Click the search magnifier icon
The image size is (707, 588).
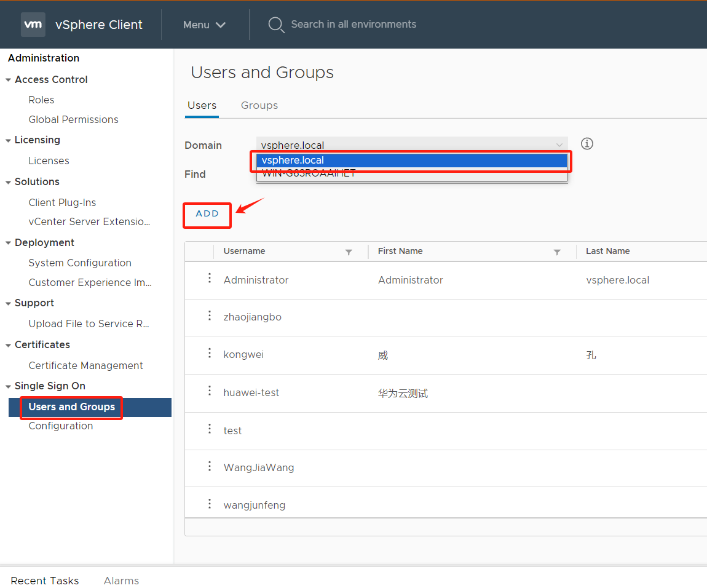276,25
